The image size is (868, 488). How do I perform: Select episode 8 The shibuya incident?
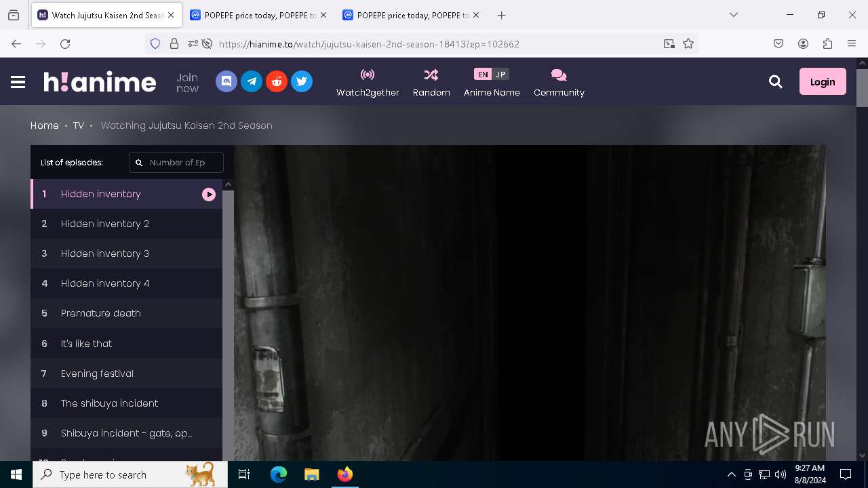[126, 403]
